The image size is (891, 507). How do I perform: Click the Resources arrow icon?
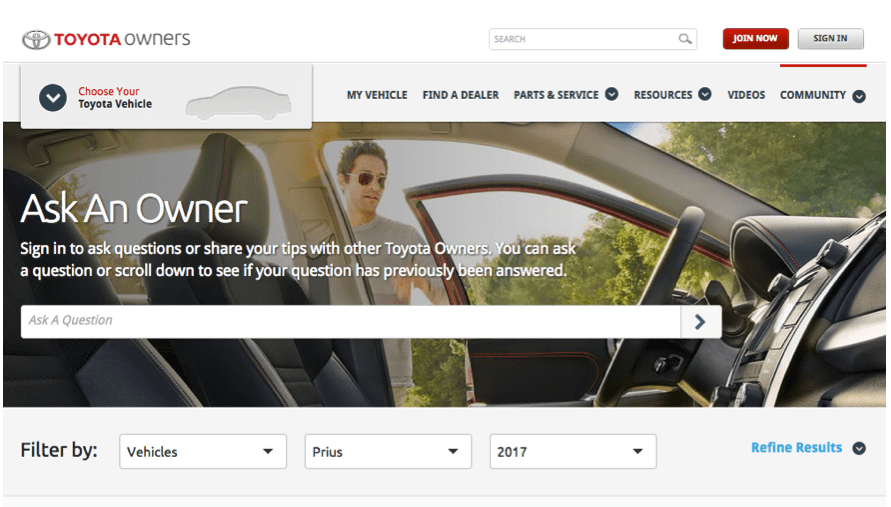705,95
